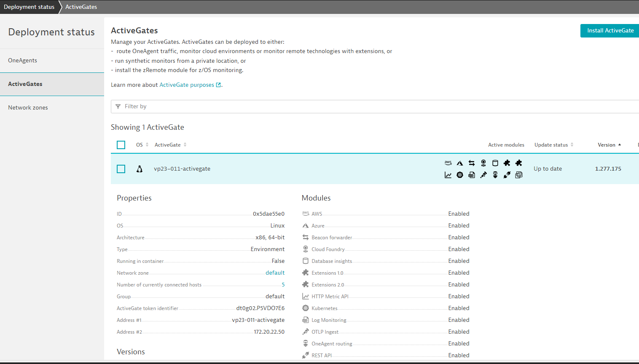Click the Azure module icon
The width and height of the screenshot is (639, 364).
point(306,225)
